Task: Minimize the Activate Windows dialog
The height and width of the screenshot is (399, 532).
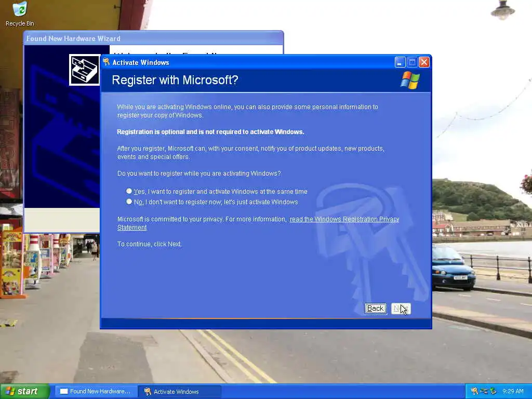Action: (x=400, y=62)
